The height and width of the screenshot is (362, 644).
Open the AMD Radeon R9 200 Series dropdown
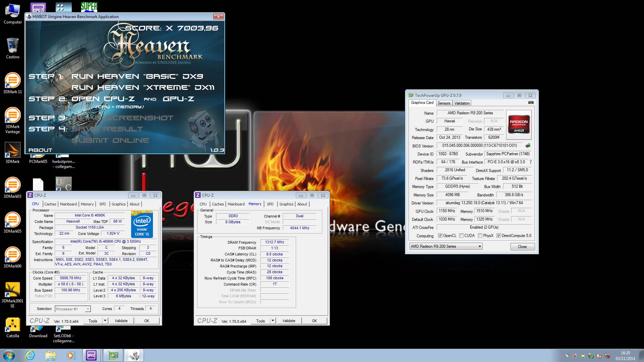coord(446,246)
